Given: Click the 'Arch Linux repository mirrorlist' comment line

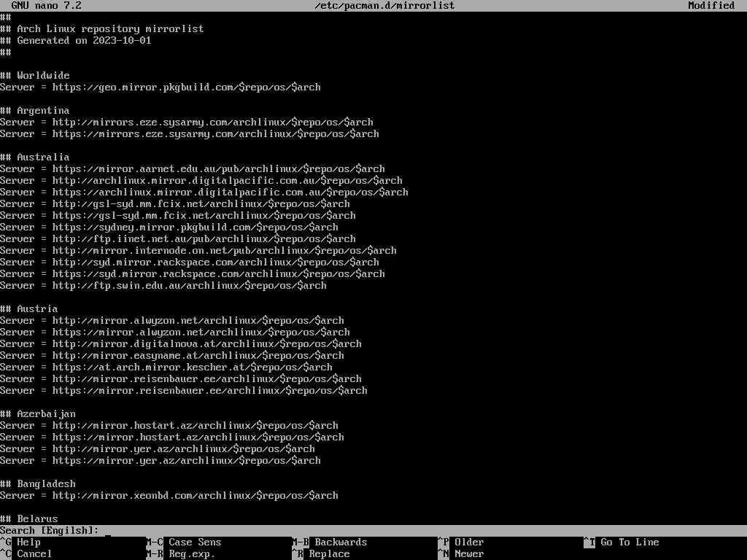Looking at the screenshot, I should point(102,28).
